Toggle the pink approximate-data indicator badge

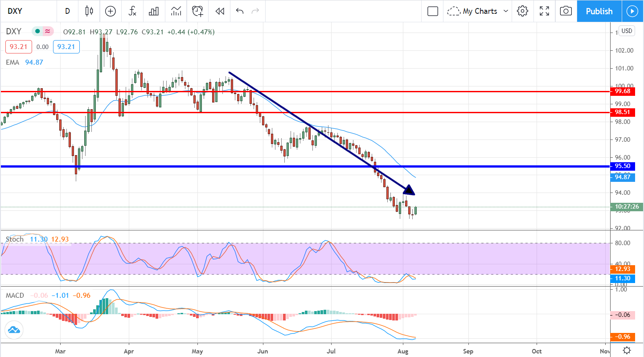click(x=47, y=32)
